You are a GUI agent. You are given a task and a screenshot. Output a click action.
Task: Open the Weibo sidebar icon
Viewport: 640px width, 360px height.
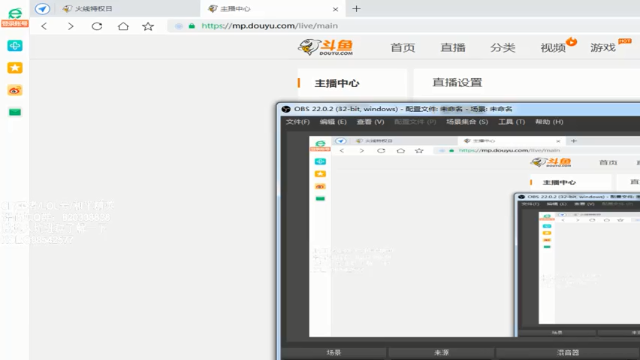point(15,90)
